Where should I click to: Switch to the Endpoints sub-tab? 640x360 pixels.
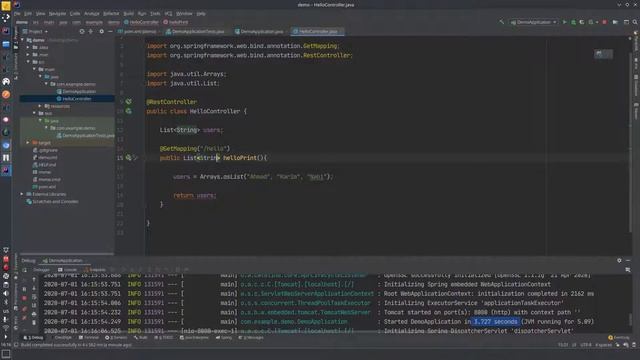pyautogui.click(x=95, y=270)
